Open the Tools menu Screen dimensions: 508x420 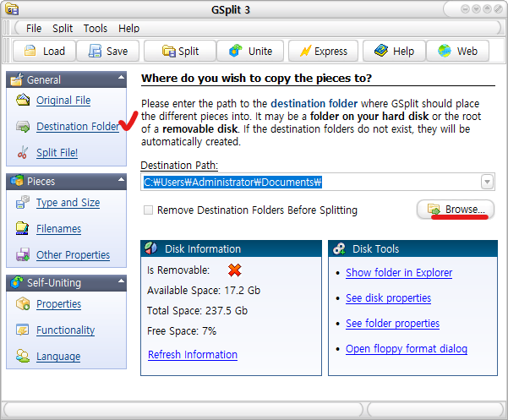(96, 29)
